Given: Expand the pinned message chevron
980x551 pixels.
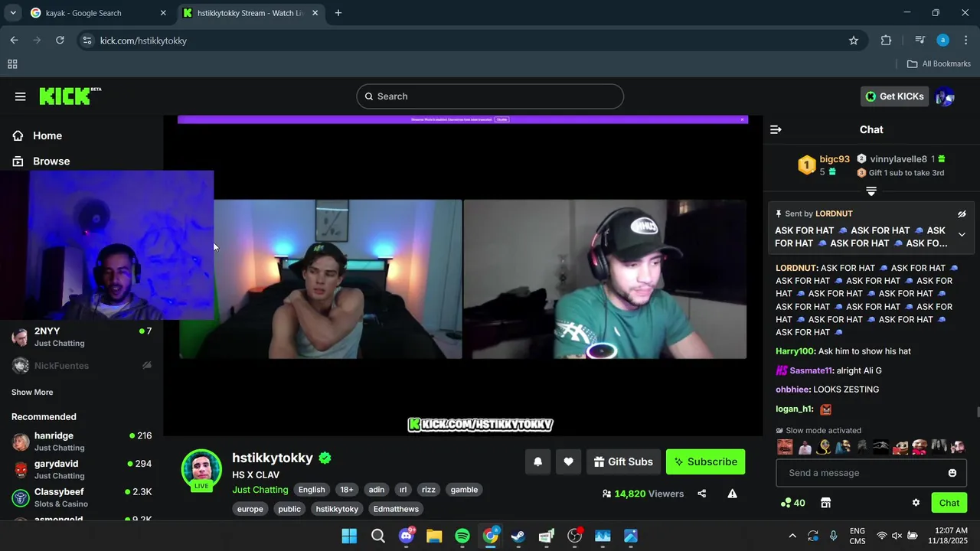Looking at the screenshot, I should [x=962, y=235].
